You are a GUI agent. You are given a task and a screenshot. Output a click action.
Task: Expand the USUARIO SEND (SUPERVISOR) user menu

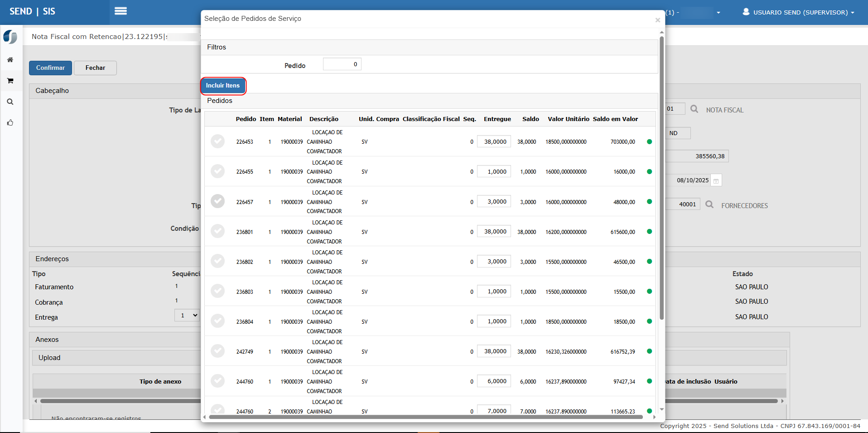tap(799, 12)
